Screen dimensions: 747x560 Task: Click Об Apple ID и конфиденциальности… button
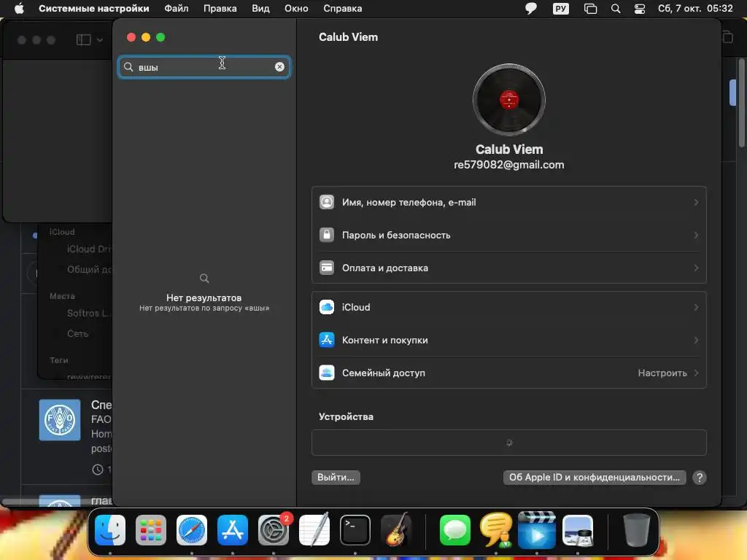[595, 478]
